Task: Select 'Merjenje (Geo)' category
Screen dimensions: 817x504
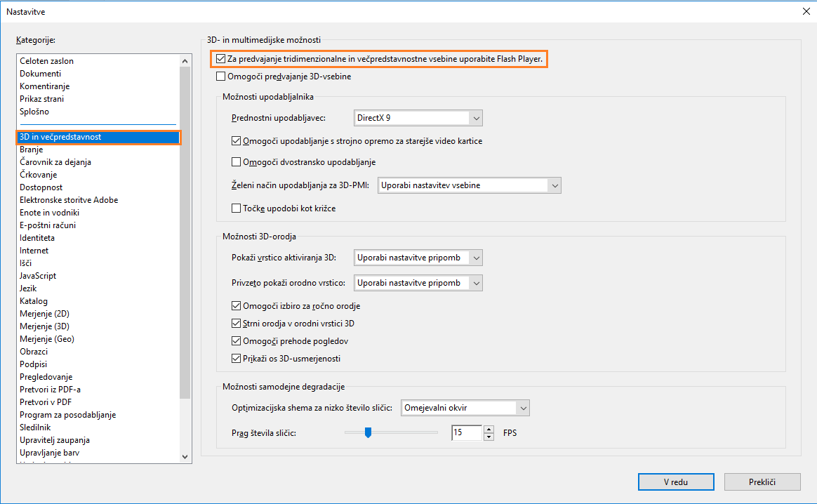Action: pos(98,339)
